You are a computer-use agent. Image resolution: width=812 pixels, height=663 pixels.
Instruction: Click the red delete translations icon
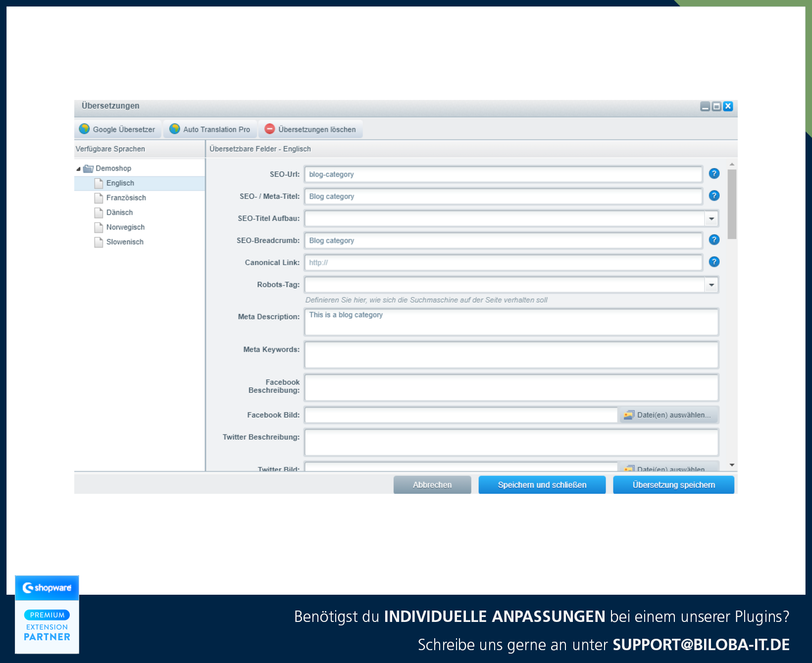[269, 129]
